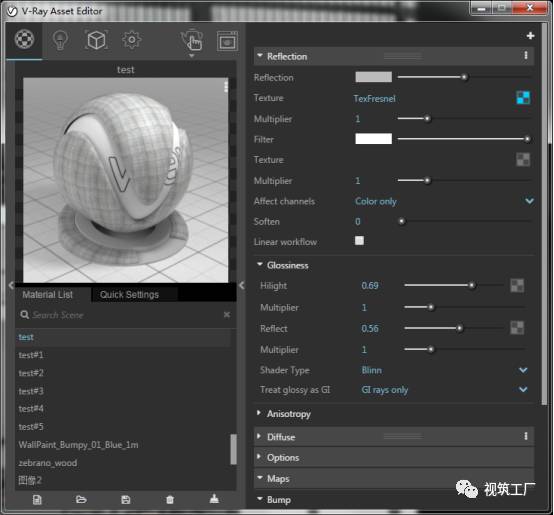Click the Filter texture map slot icon

[x=523, y=160]
